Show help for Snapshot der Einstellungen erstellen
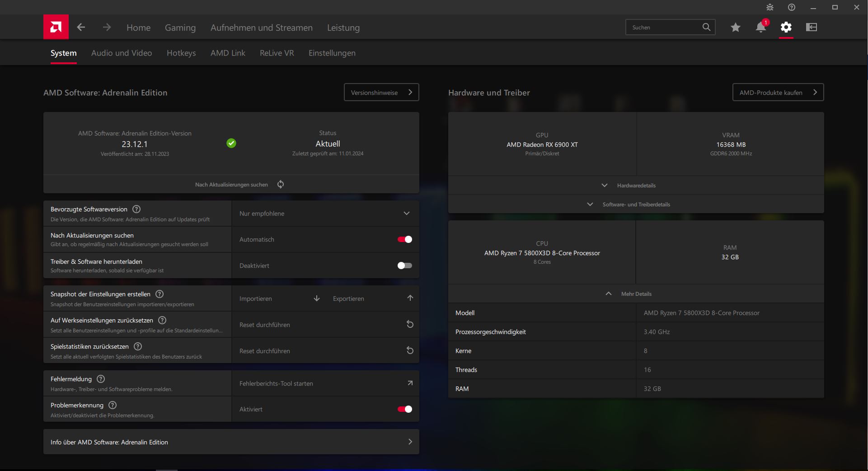Viewport: 868px width, 471px height. click(x=160, y=294)
